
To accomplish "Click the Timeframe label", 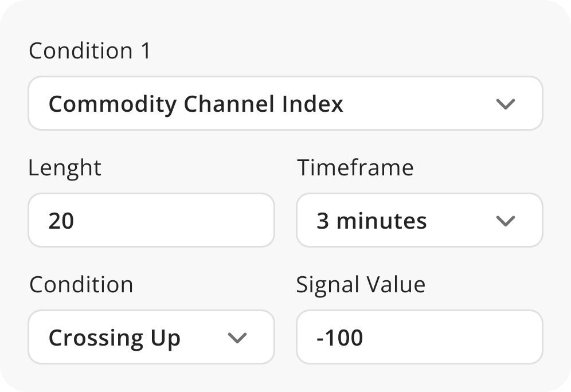I will point(355,168).
